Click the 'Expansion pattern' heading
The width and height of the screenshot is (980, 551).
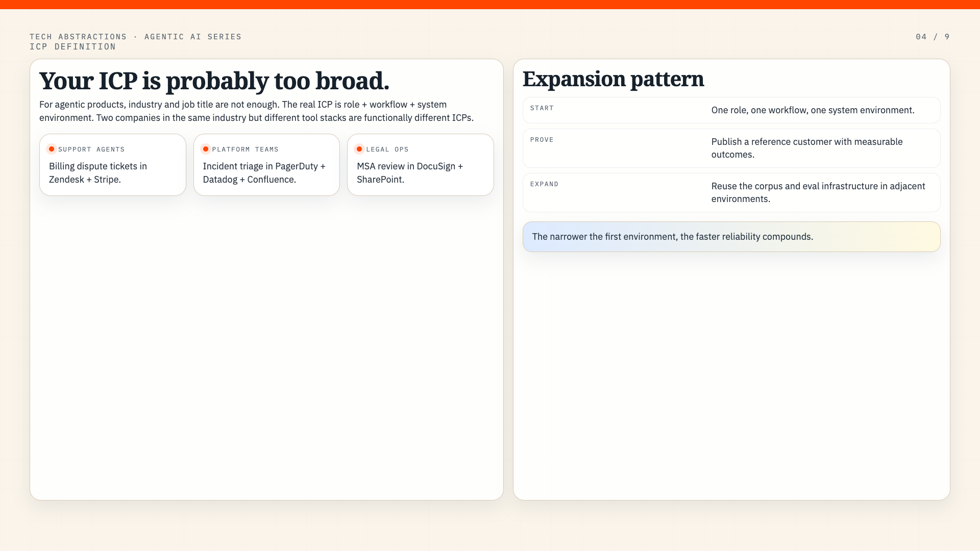613,79
